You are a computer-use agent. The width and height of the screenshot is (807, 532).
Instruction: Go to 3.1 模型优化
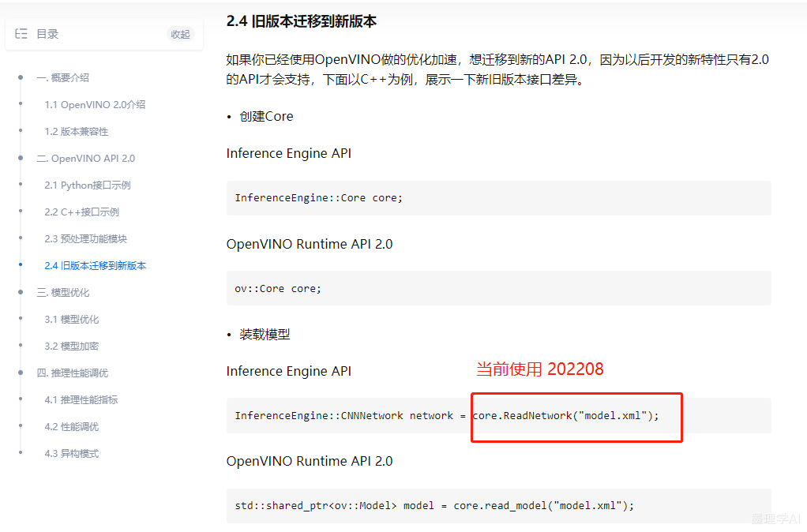72,319
